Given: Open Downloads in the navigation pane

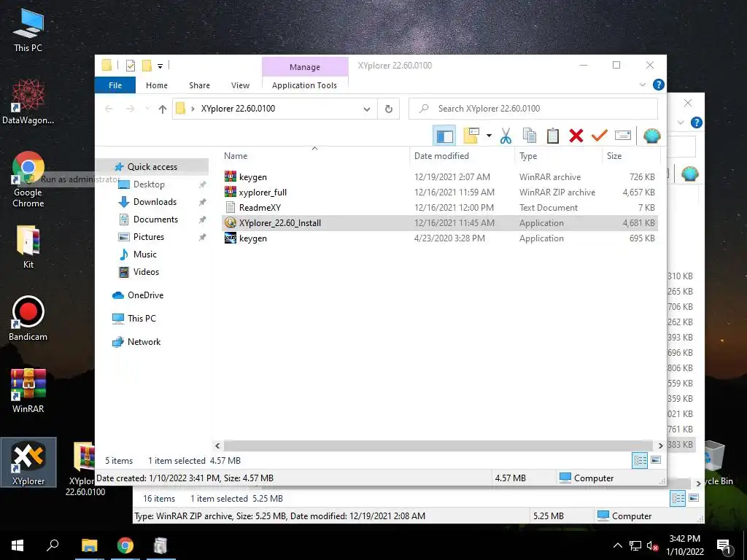Looking at the screenshot, I should [x=155, y=202].
